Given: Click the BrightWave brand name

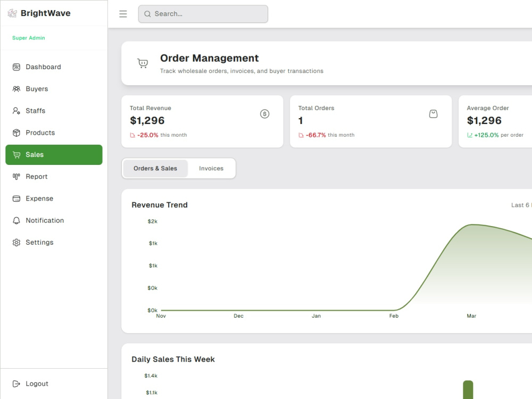Looking at the screenshot, I should [45, 13].
